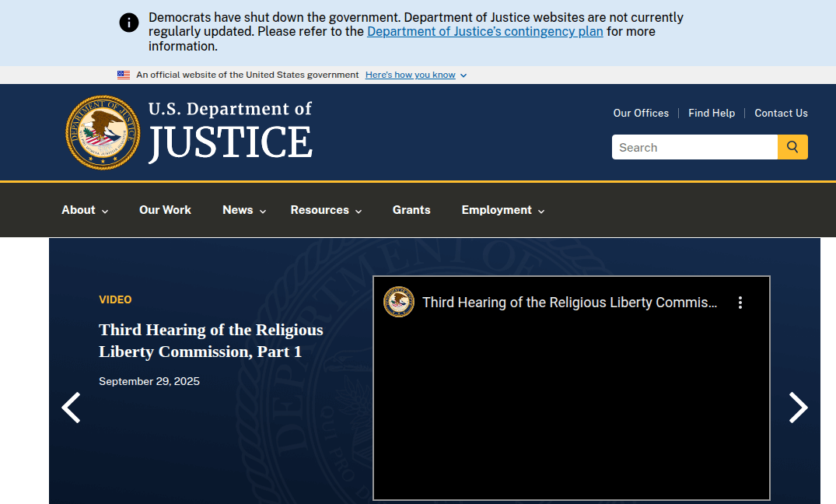Expand the Resources dropdown menu
Viewport: 836px width, 504px height.
tap(326, 210)
